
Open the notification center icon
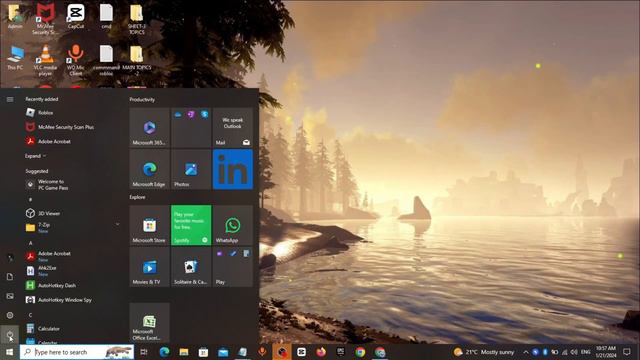627,352
